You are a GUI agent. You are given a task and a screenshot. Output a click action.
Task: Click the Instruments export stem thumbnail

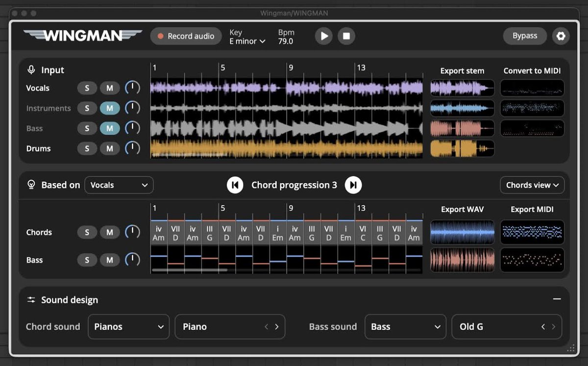pos(462,108)
